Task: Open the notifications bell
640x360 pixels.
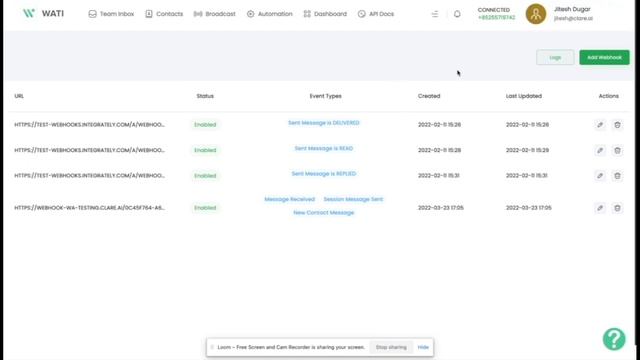Action: coord(457,14)
